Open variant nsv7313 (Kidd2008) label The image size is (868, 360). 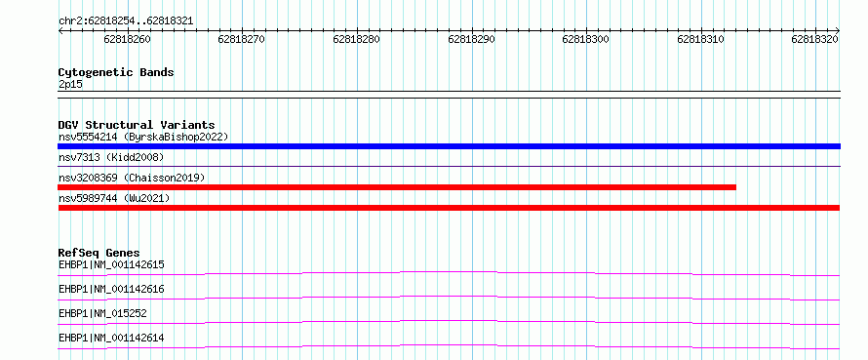pyautogui.click(x=111, y=158)
